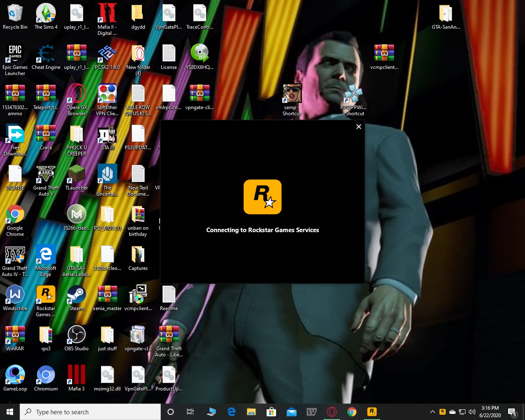
Task: Open the Windows Start menu
Action: pyautogui.click(x=10, y=412)
